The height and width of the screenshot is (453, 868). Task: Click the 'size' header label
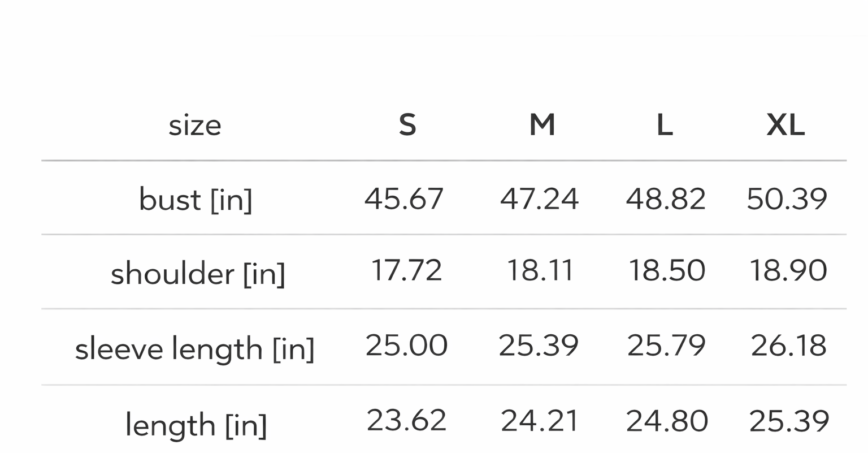[x=194, y=125]
